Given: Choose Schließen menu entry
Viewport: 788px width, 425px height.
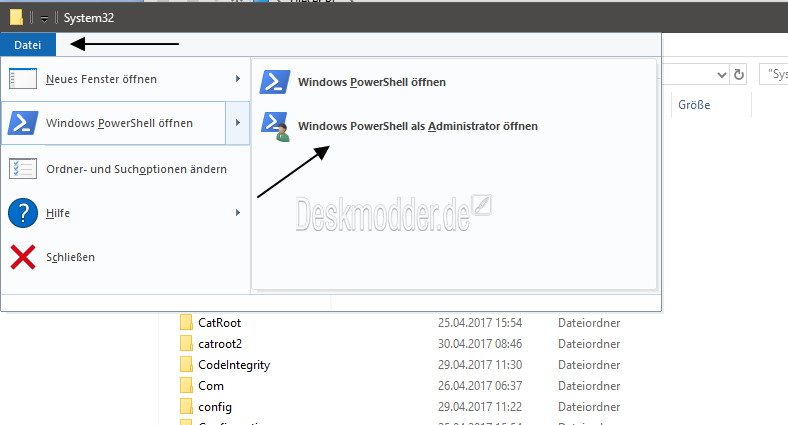Looking at the screenshot, I should pyautogui.click(x=126, y=257).
